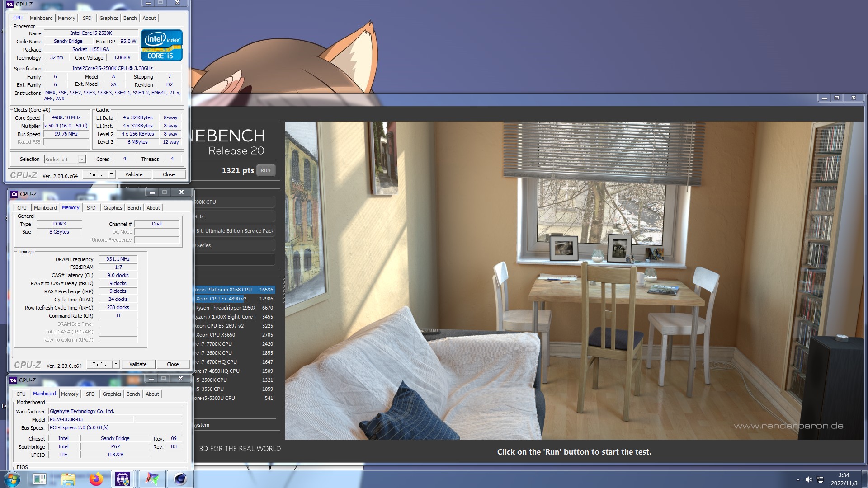Open the task manager-like pinned taskbar icon

[x=40, y=479]
